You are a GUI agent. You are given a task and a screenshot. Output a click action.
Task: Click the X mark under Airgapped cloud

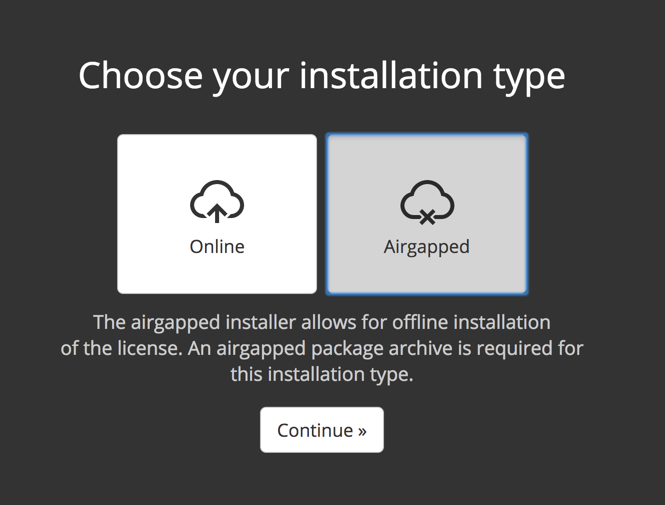(x=427, y=216)
